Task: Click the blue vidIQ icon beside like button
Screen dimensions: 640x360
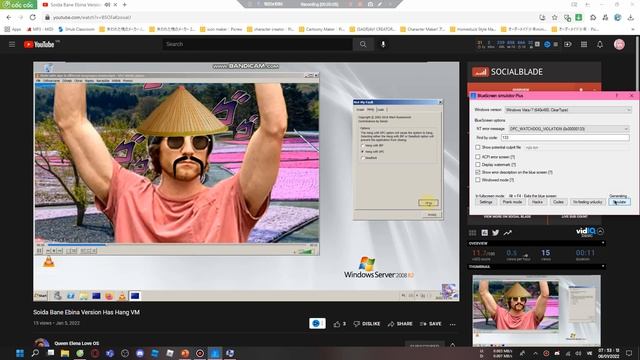Action: 317,323
